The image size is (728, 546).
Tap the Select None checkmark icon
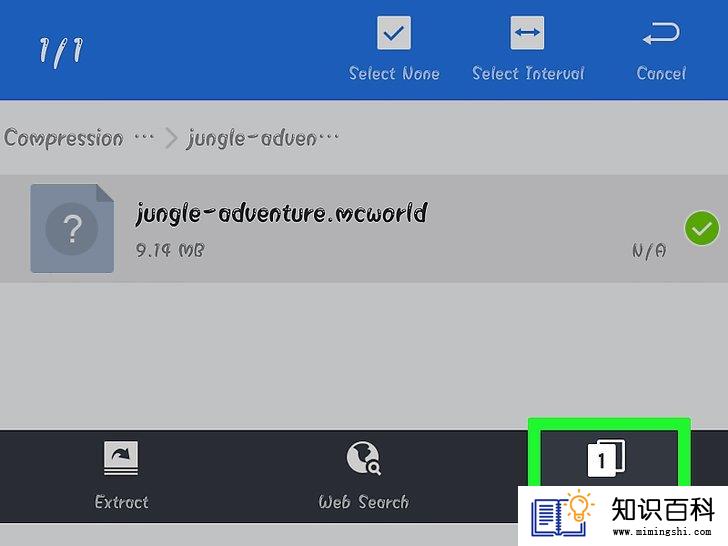pos(394,33)
